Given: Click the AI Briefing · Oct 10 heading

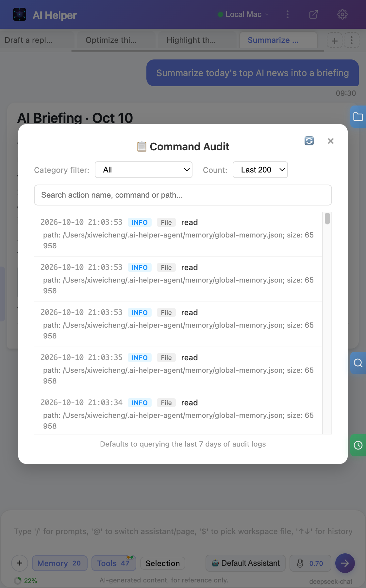Looking at the screenshot, I should 75,118.
